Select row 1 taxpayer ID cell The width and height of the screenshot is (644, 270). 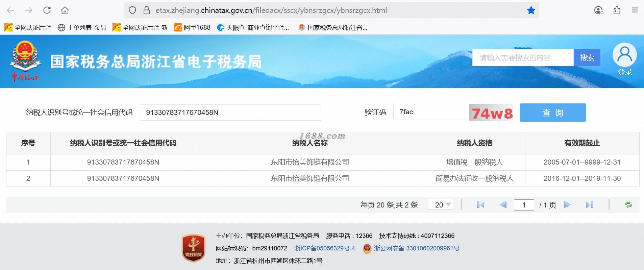tap(123, 162)
